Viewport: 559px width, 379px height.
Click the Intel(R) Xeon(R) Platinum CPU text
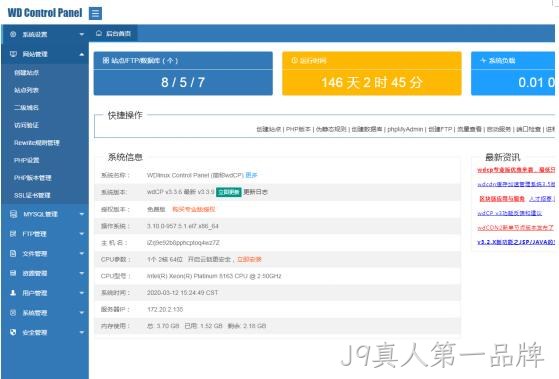[214, 276]
